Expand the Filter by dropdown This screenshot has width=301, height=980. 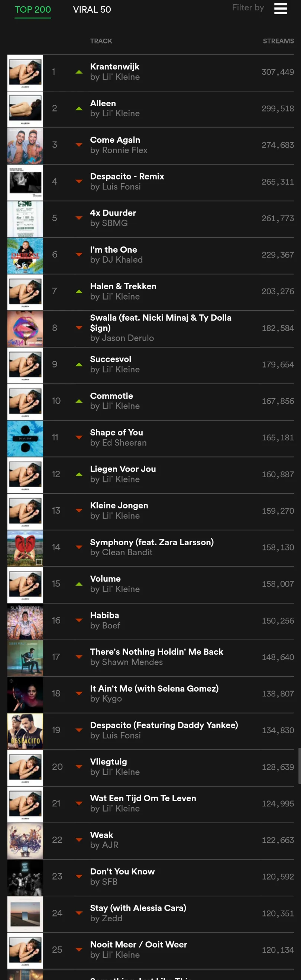coord(248,7)
